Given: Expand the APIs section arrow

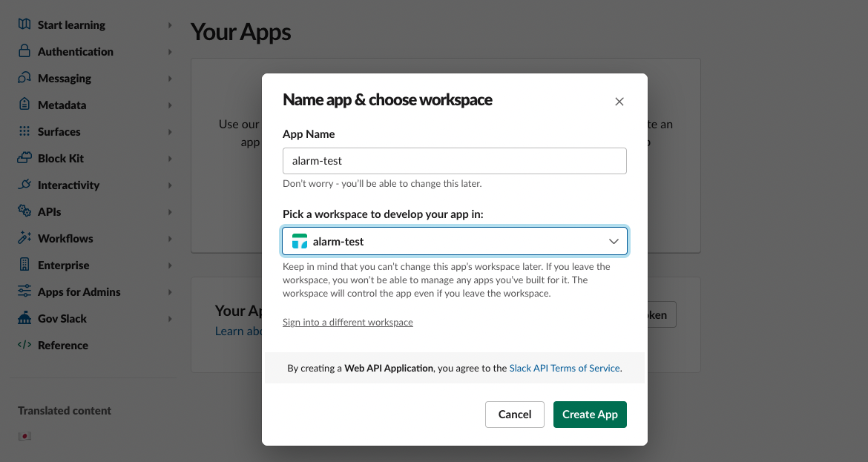Looking at the screenshot, I should pos(170,212).
